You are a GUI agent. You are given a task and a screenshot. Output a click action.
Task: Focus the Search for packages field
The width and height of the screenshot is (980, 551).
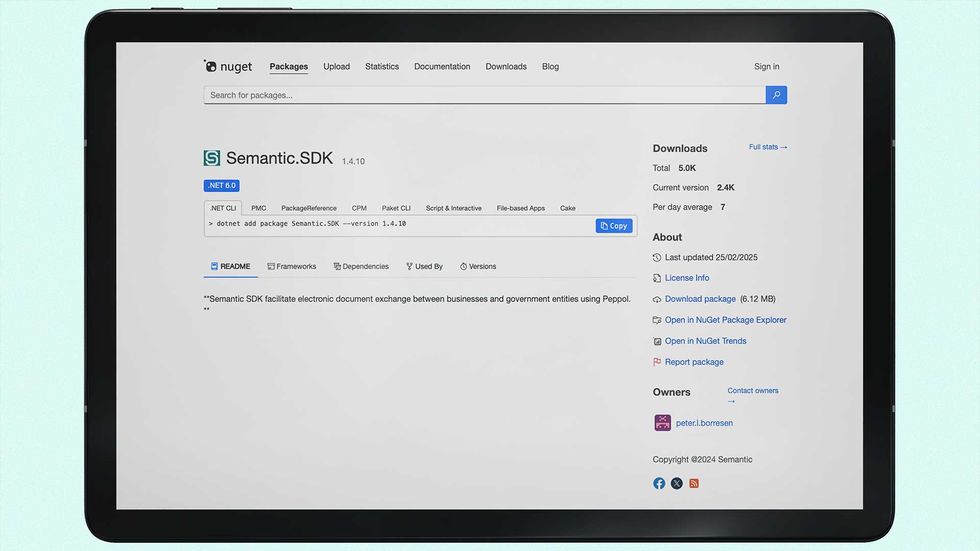coord(484,95)
